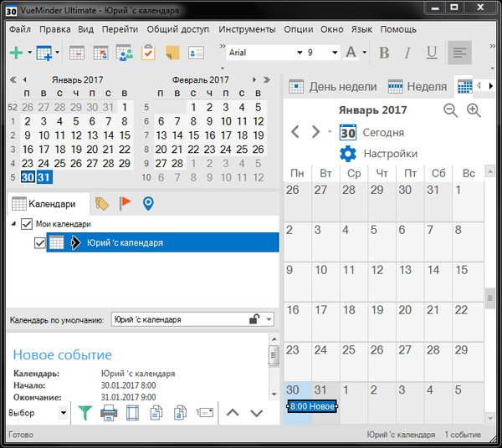Open the Выбор dropdown
502x448 pixels.
click(x=63, y=413)
